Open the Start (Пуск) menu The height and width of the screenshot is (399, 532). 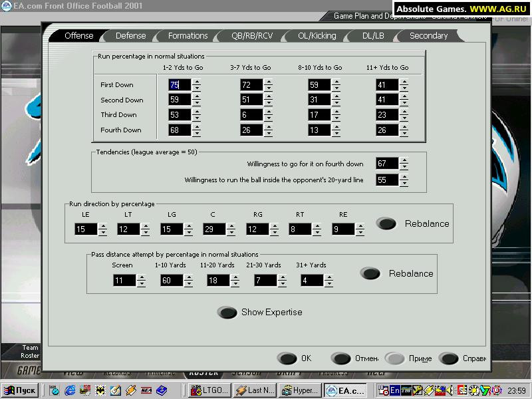click(x=20, y=390)
